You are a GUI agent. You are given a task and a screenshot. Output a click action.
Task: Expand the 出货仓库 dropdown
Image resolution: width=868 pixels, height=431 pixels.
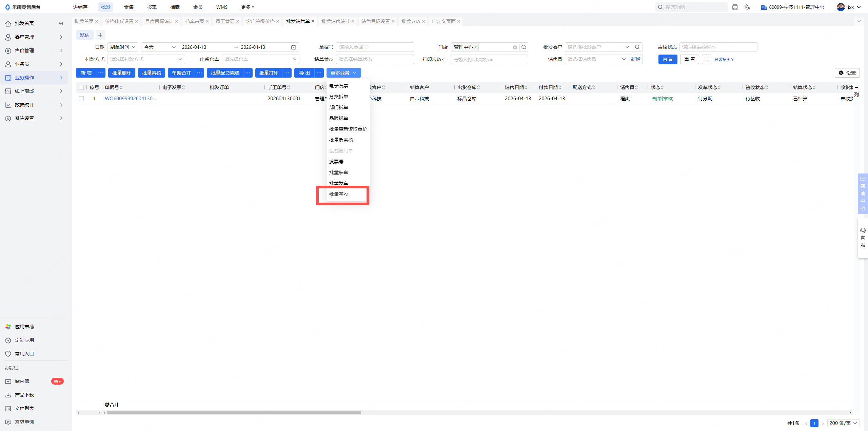tap(260, 59)
